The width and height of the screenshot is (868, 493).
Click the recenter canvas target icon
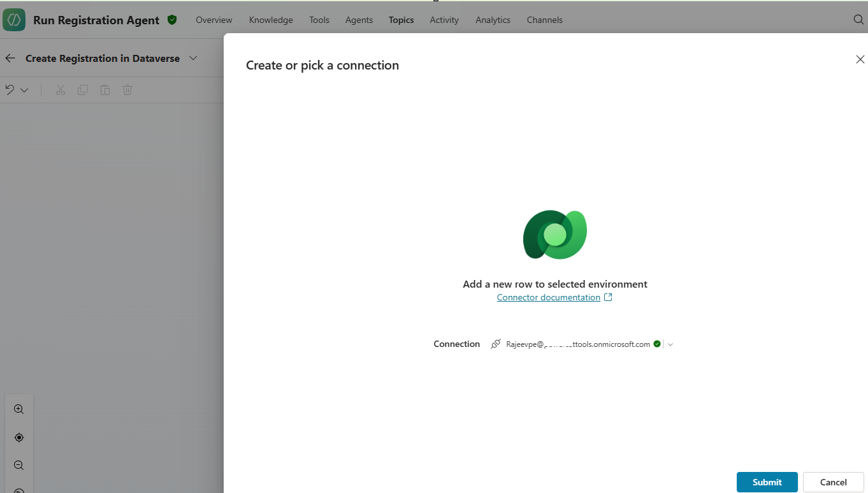tap(19, 438)
